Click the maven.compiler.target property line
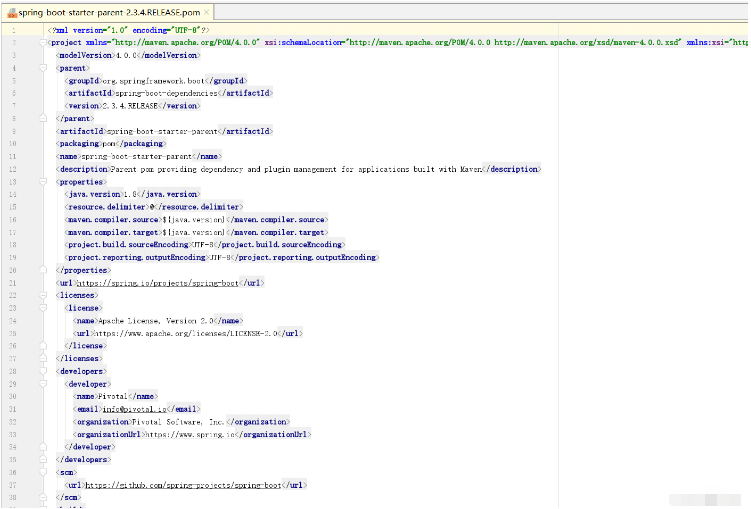 click(x=197, y=232)
